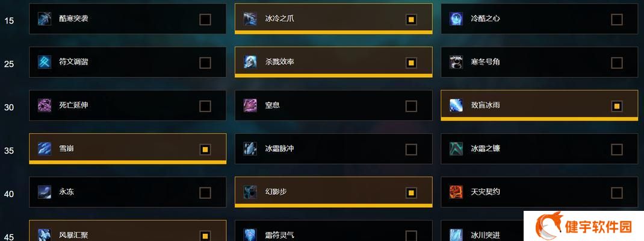Click the 霜符灵气 talent name

280,235
